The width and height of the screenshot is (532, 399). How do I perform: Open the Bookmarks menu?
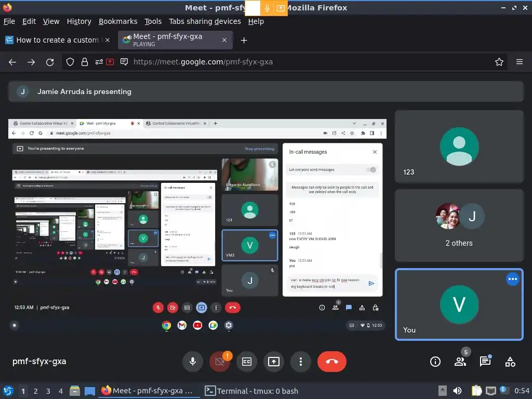pyautogui.click(x=118, y=21)
